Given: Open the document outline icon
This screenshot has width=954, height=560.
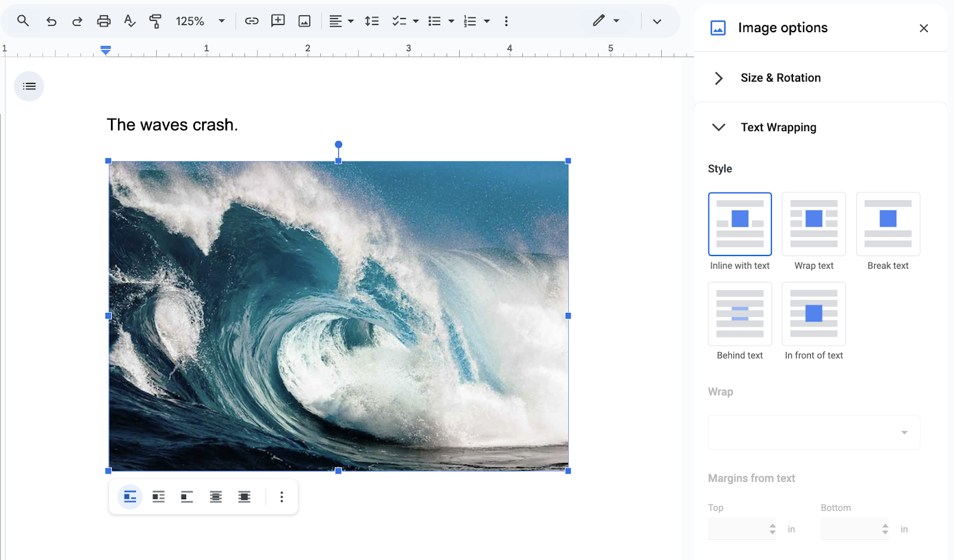Looking at the screenshot, I should (x=29, y=86).
